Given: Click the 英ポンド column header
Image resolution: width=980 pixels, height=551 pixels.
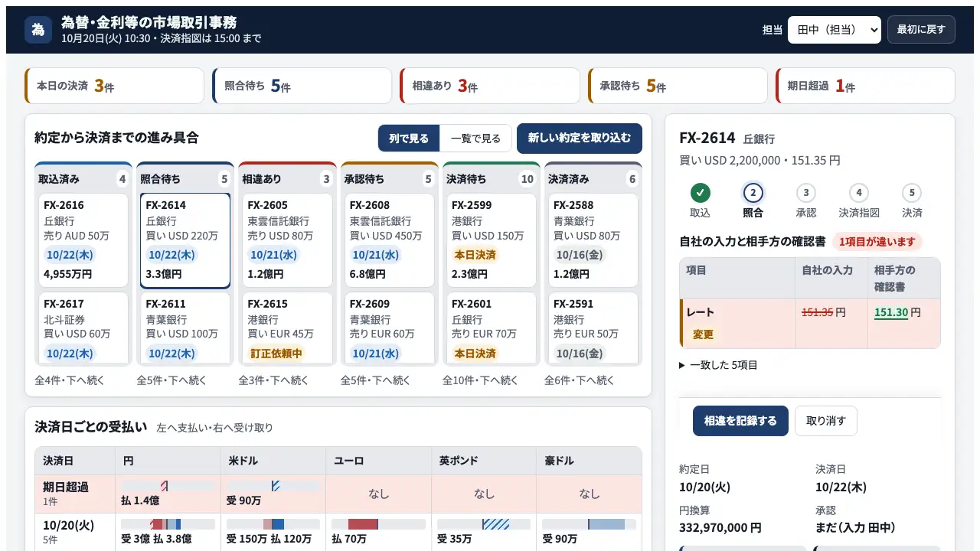Looking at the screenshot, I should (484, 461).
